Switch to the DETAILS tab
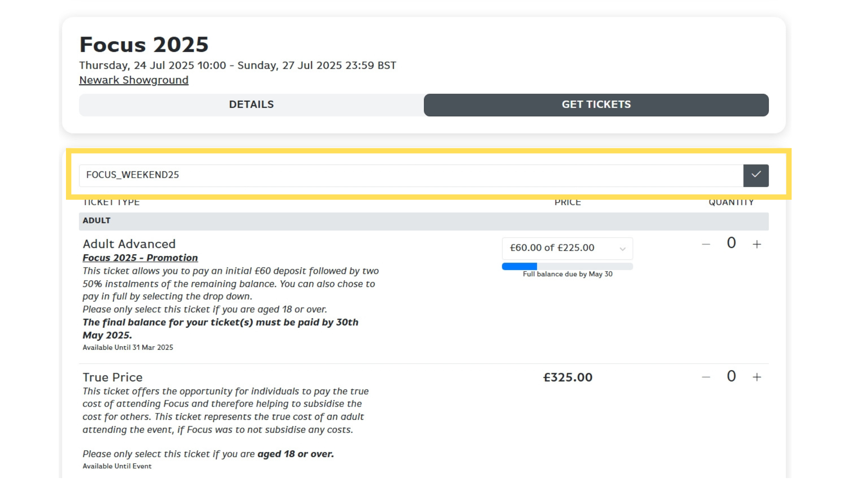 coord(251,105)
